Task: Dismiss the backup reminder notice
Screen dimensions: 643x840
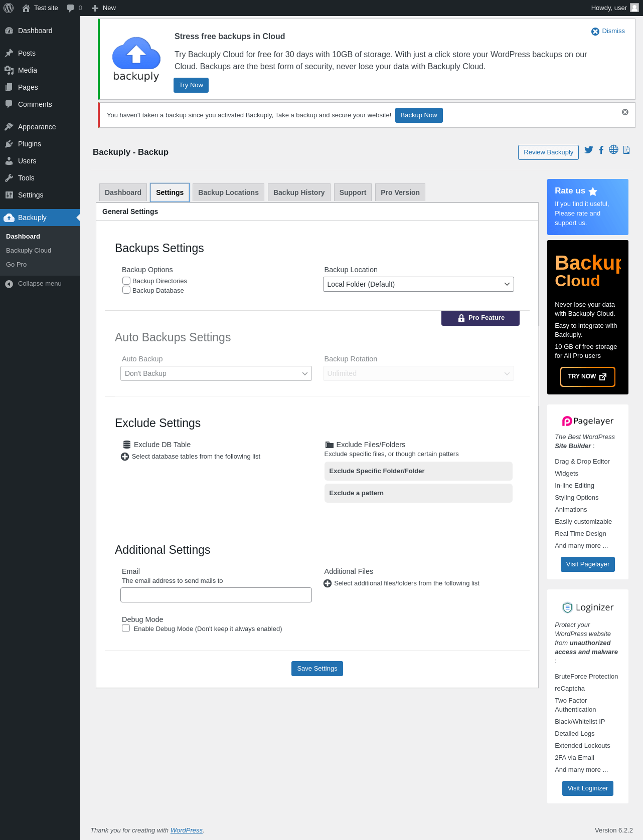Action: pyautogui.click(x=625, y=112)
